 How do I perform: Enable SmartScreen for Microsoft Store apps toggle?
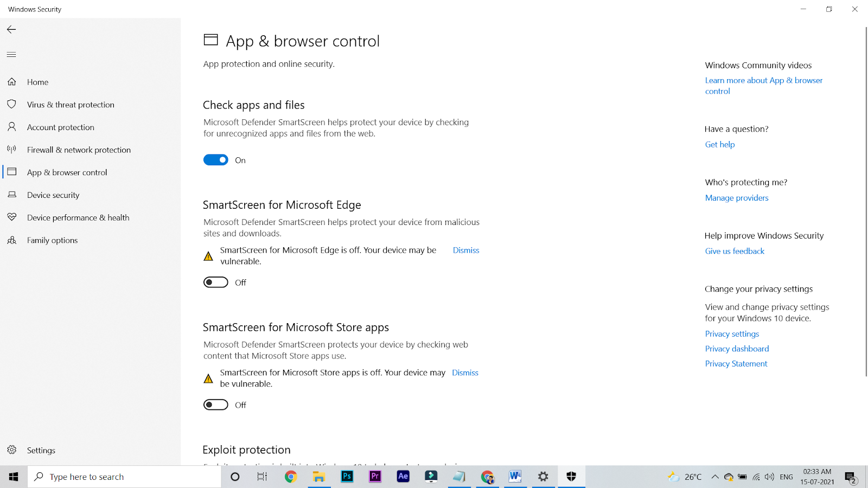215,404
